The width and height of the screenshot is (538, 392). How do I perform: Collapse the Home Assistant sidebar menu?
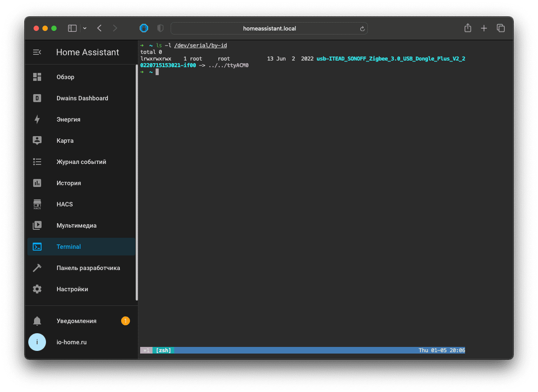pyautogui.click(x=37, y=52)
